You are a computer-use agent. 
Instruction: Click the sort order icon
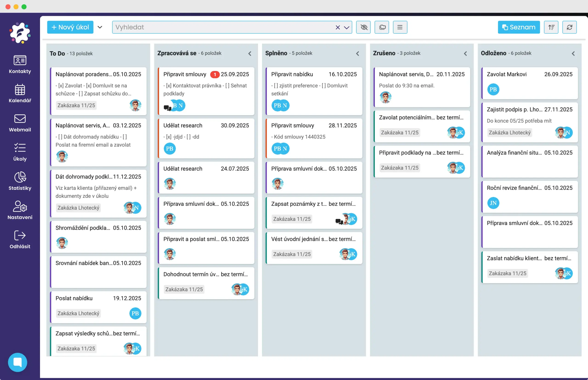tap(551, 27)
